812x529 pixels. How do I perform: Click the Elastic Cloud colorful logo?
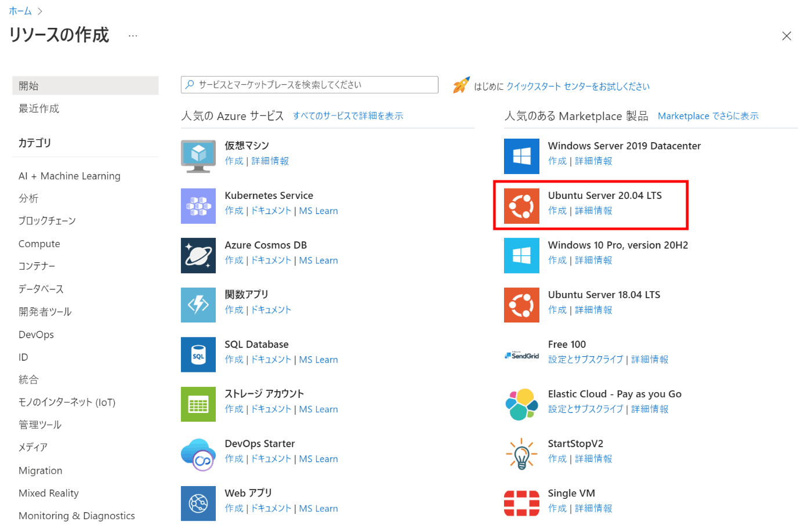(521, 404)
